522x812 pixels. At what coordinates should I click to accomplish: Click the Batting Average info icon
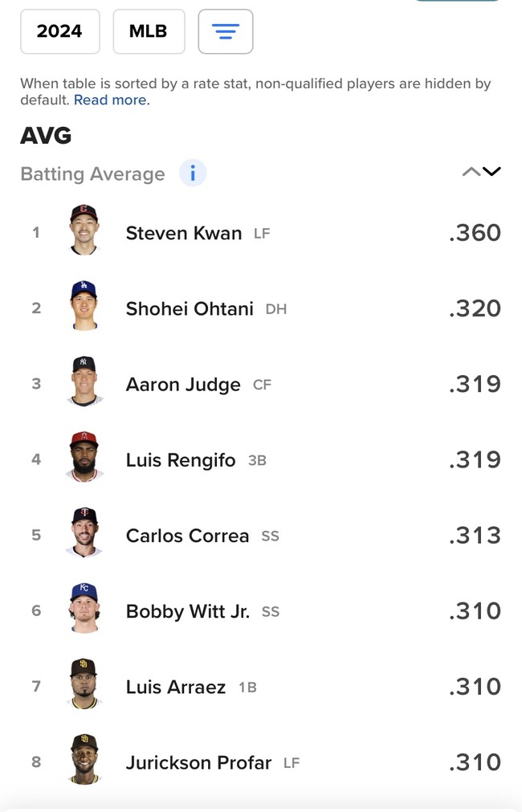193,173
